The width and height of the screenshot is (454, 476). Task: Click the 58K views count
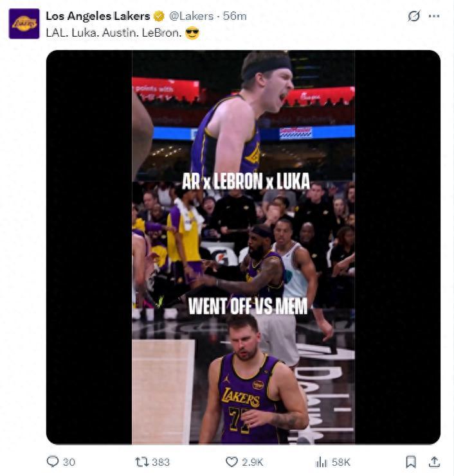pos(341,462)
